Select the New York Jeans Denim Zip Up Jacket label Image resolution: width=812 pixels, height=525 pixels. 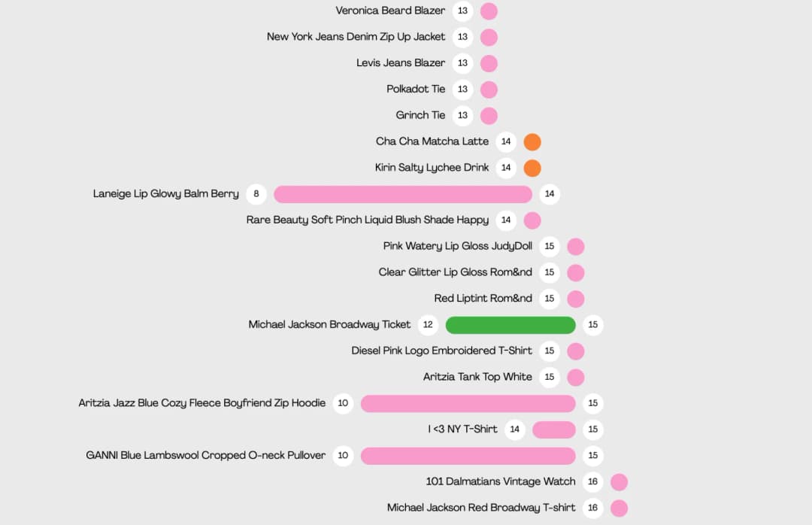click(356, 37)
